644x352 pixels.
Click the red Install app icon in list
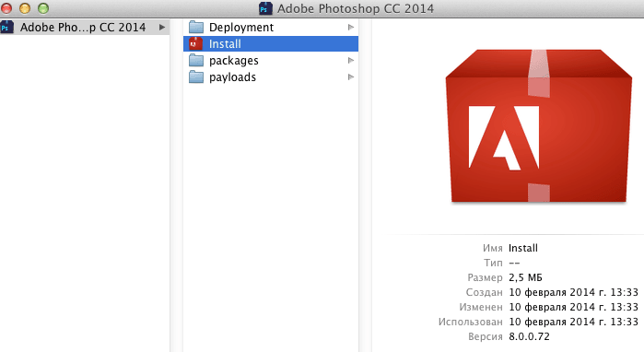196,43
